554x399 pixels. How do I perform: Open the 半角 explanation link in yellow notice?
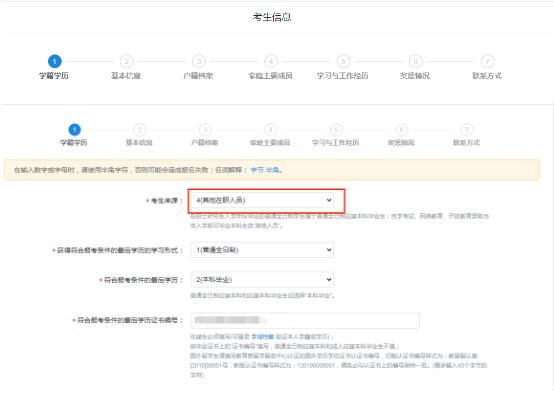[x=273, y=170]
